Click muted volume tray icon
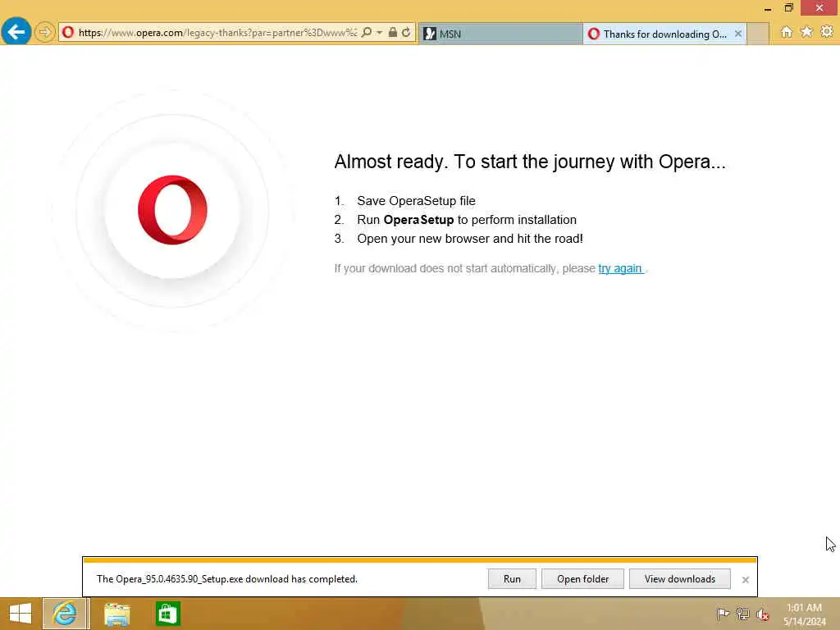This screenshot has width=840, height=630. pyautogui.click(x=762, y=614)
